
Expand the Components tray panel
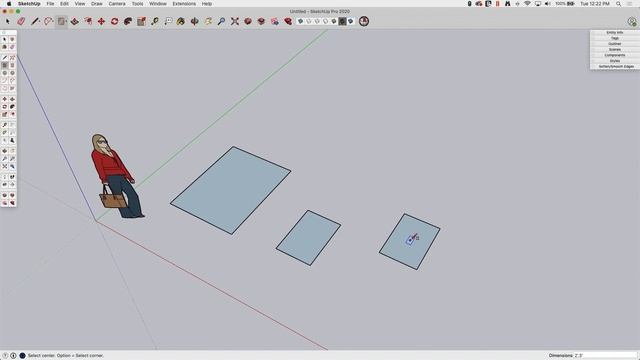coord(615,55)
